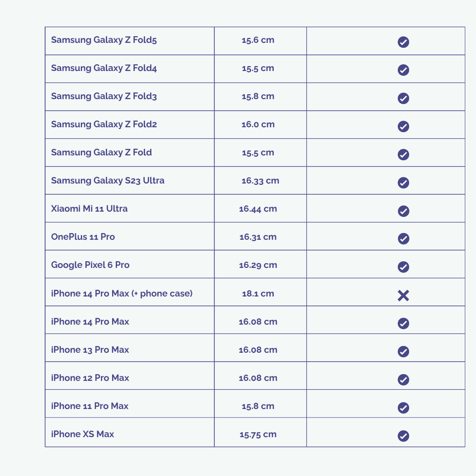Click the 16.0 cm value for Fold2
Screen dimensions: 476x476
pyautogui.click(x=258, y=125)
